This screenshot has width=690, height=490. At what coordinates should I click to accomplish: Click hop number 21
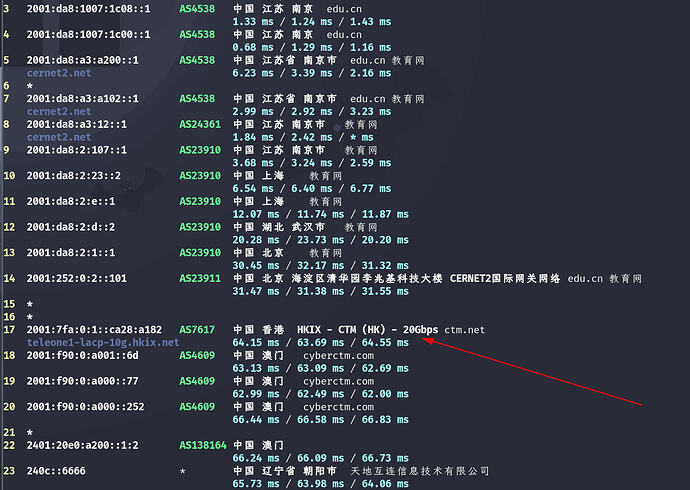tap(9, 433)
